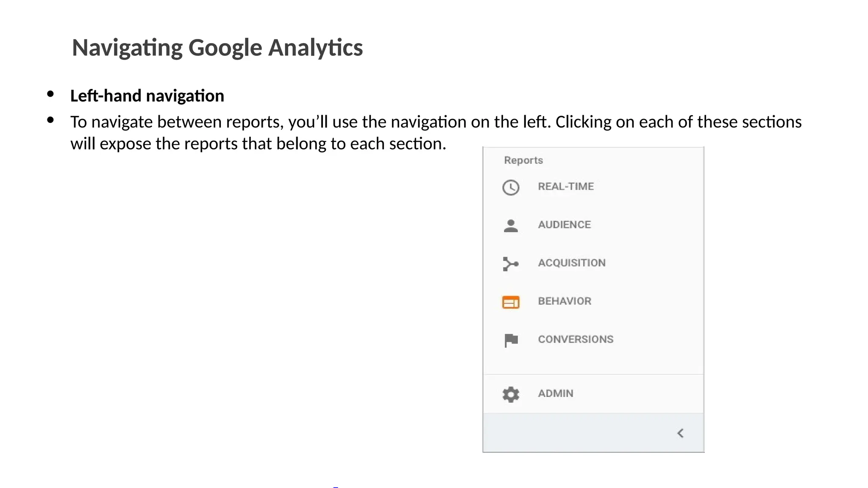Open the BEHAVIOR reports section

coord(565,301)
